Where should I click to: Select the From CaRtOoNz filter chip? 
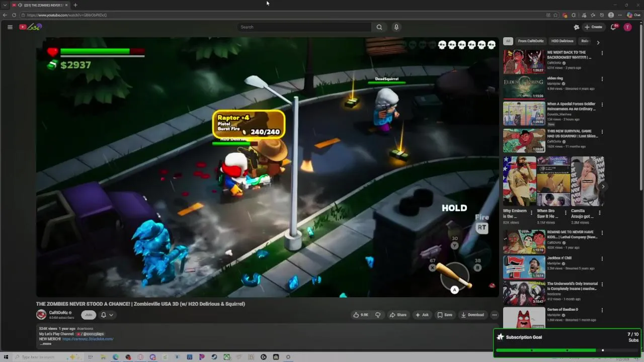coord(531,41)
